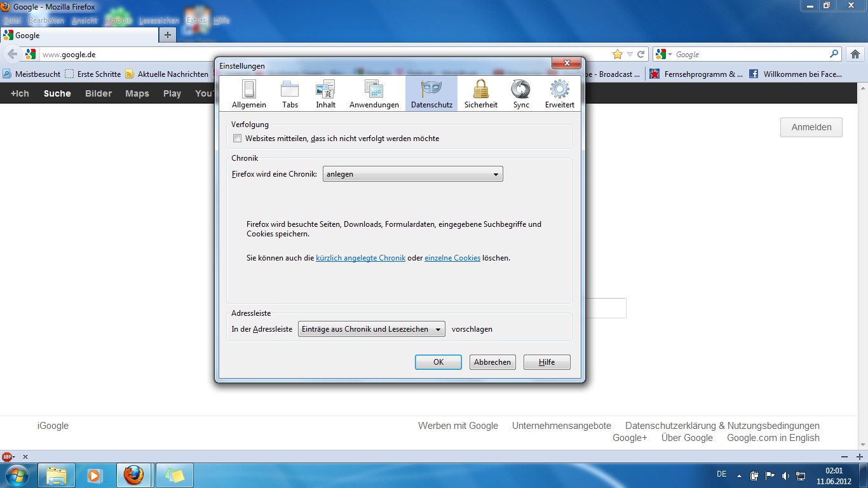The image size is (868, 488).
Task: Click the Google site icon in the address bar
Action: pyautogui.click(x=31, y=55)
